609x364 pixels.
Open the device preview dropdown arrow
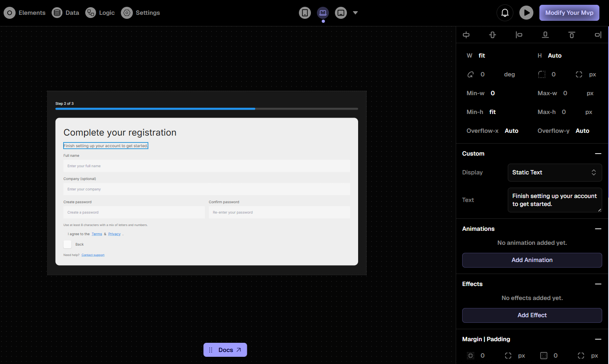355,13
